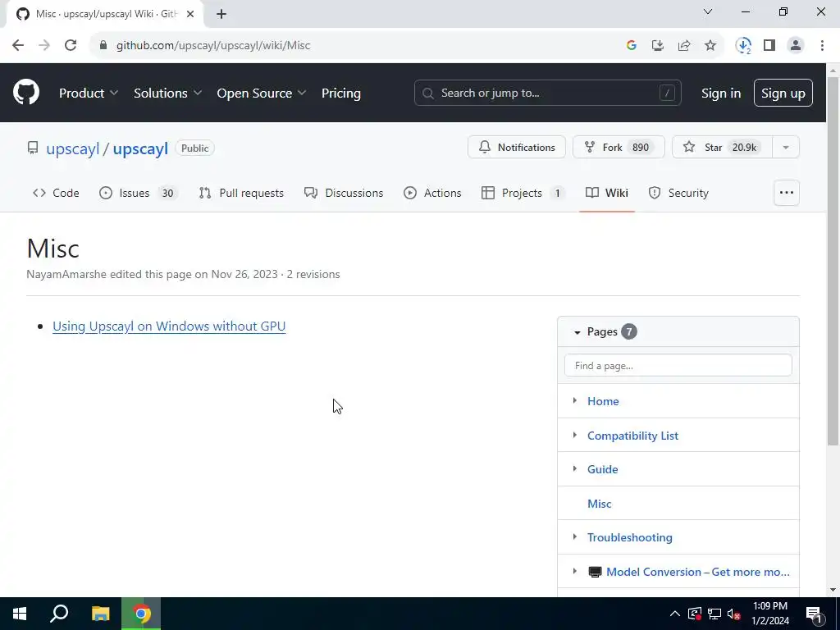This screenshot has width=840, height=630.
Task: Switch to the Issues tab
Action: pyautogui.click(x=139, y=193)
